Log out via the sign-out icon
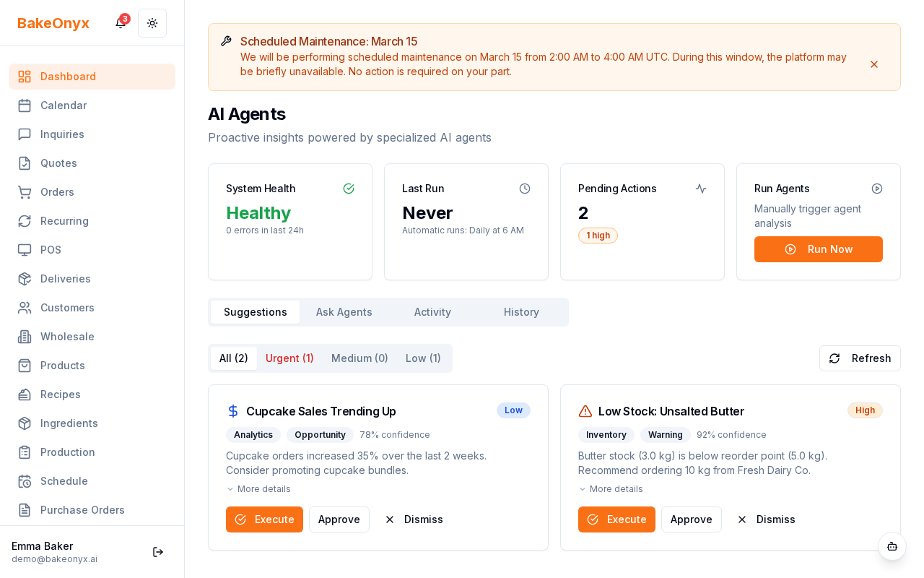The width and height of the screenshot is (924, 578). tap(158, 552)
